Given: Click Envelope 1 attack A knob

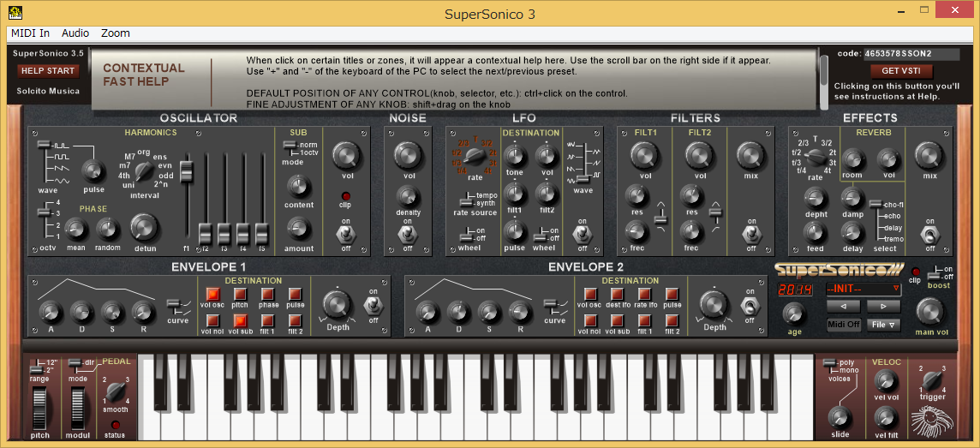Looking at the screenshot, I should (51, 312).
